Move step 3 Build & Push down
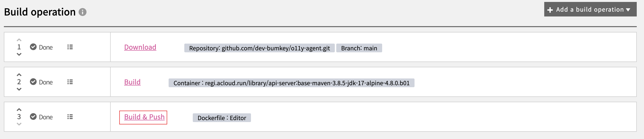644x139 pixels. [x=19, y=124]
